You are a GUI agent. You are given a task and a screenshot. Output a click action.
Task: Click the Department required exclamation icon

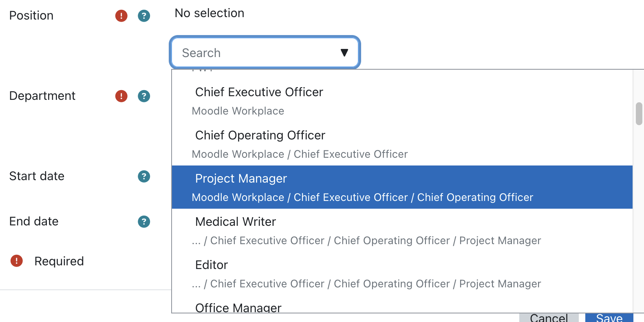(121, 96)
